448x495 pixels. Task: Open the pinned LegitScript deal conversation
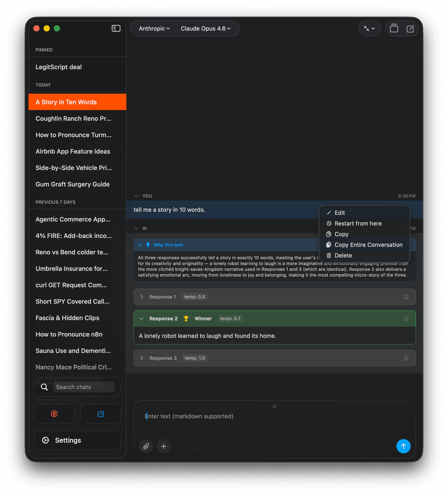coord(59,67)
